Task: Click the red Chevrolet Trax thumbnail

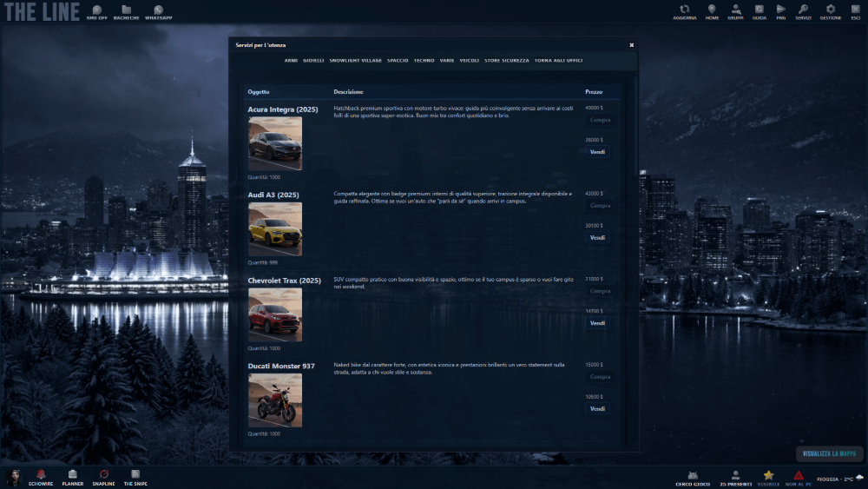Action: pos(275,314)
